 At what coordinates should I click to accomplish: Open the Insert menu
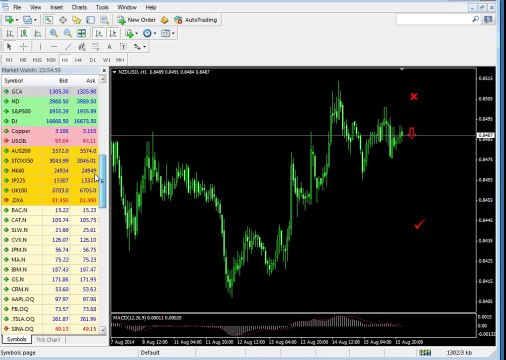(56, 7)
